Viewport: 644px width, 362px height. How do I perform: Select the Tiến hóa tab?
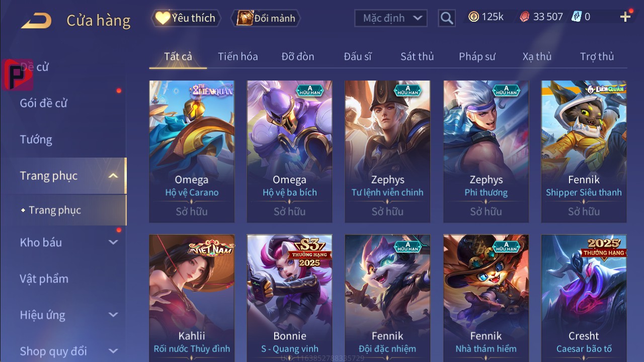point(237,56)
